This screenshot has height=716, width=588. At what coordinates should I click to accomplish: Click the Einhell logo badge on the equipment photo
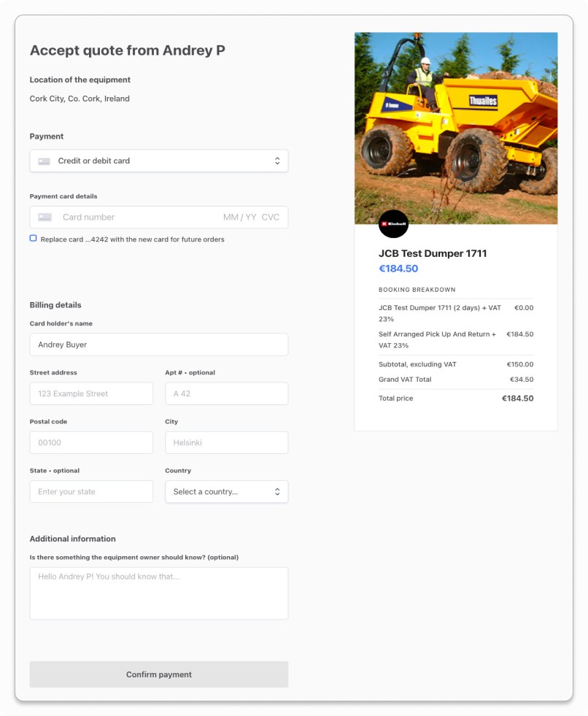pyautogui.click(x=393, y=224)
